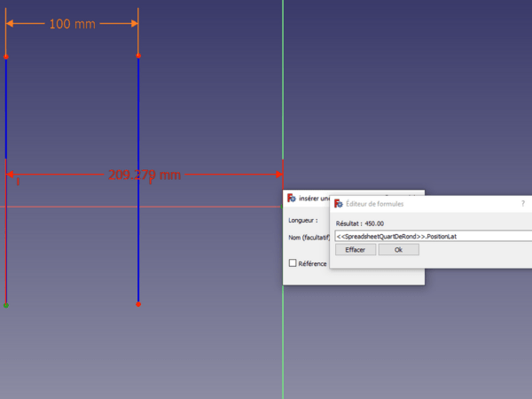Select top endpoint of the second blue line
Screen dimensions: 532x399
(138, 56)
